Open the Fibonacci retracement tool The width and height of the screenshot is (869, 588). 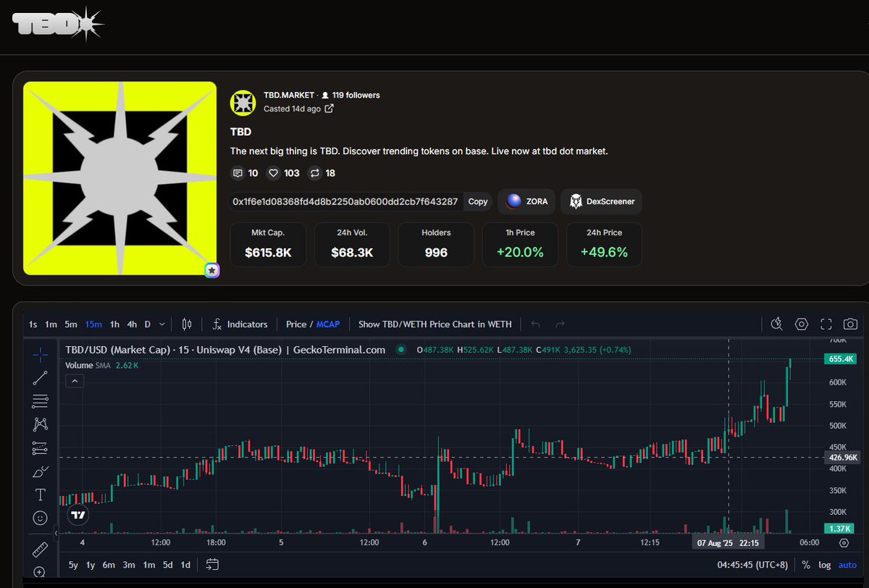[41, 401]
